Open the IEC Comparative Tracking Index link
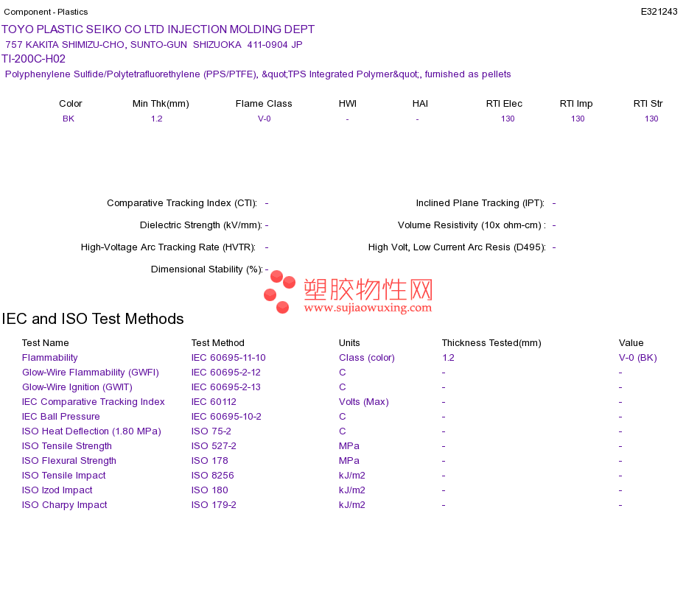The height and width of the screenshot is (589, 700). point(94,401)
